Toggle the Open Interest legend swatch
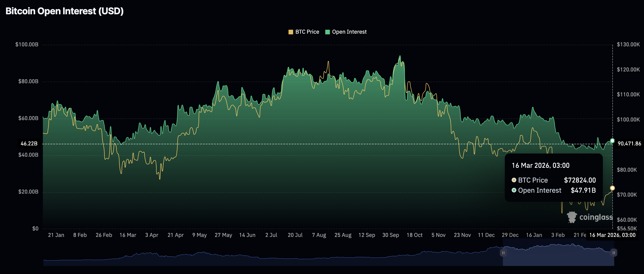The height and width of the screenshot is (274, 644). pos(327,32)
